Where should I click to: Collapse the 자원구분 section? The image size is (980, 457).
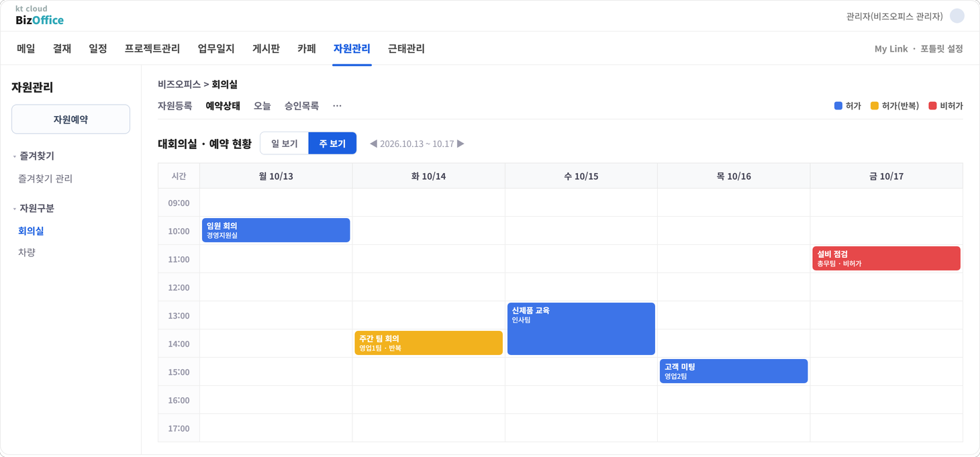point(15,209)
